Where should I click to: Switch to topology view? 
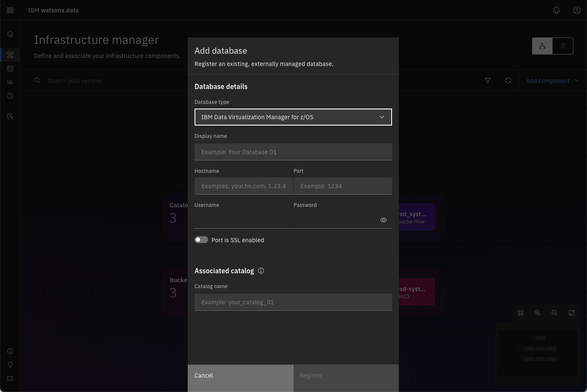click(542, 46)
